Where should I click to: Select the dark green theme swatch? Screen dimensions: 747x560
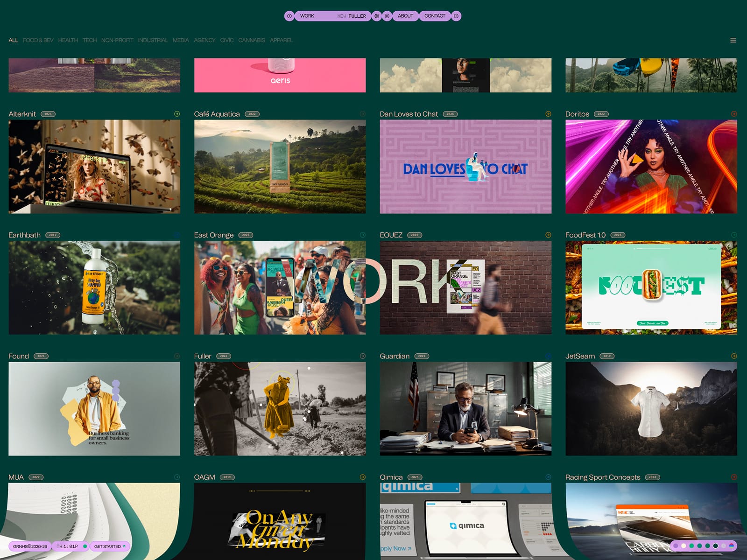click(715, 546)
